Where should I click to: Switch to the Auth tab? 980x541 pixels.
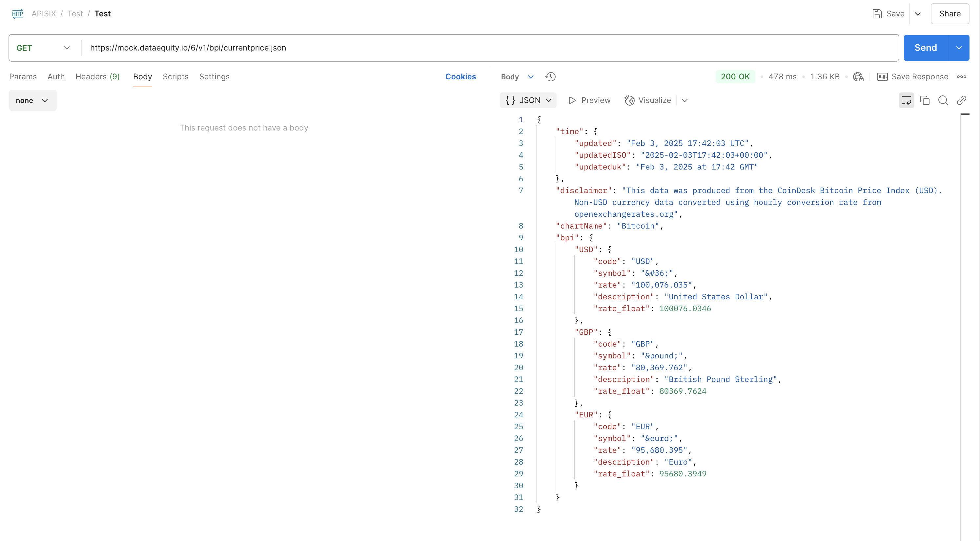tap(56, 77)
